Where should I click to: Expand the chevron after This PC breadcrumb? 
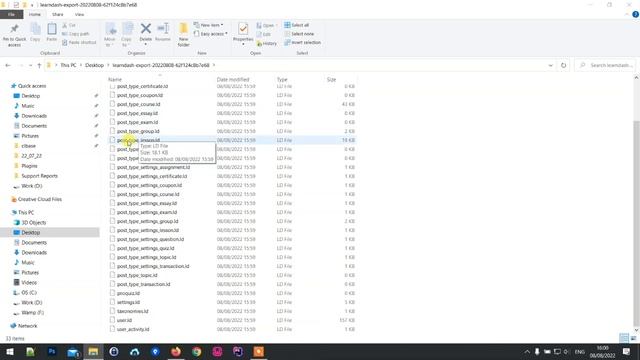point(81,65)
